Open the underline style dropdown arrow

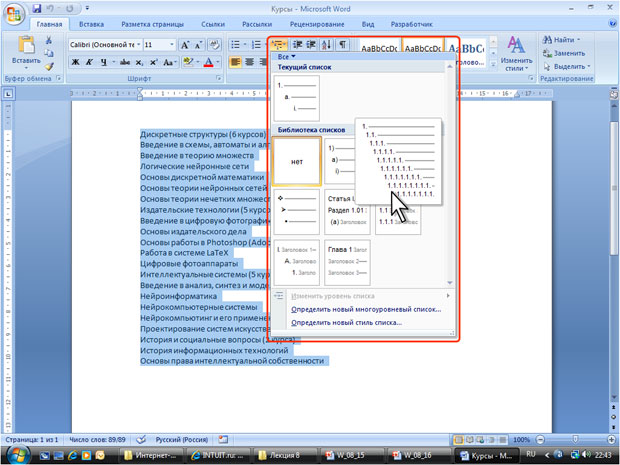coord(113,62)
